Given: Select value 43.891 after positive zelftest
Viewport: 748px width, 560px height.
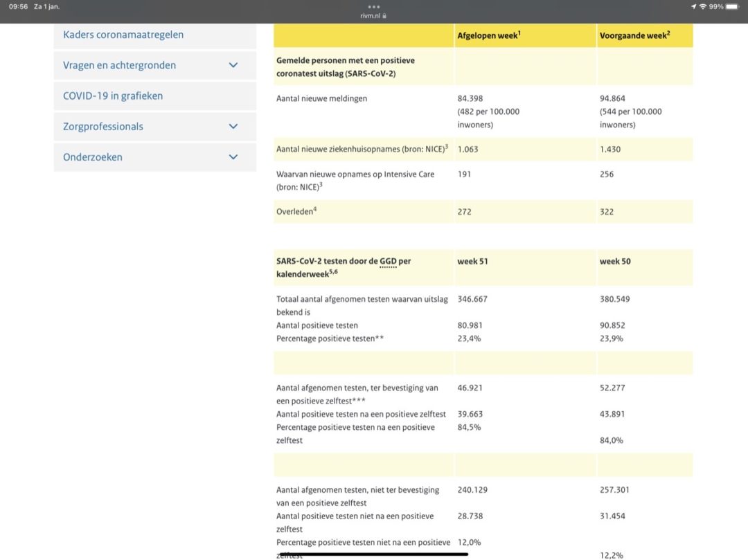Looking at the screenshot, I should pyautogui.click(x=612, y=414).
